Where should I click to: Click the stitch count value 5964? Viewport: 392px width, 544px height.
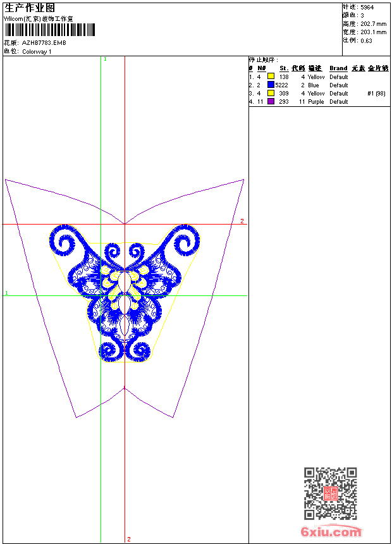(367, 8)
